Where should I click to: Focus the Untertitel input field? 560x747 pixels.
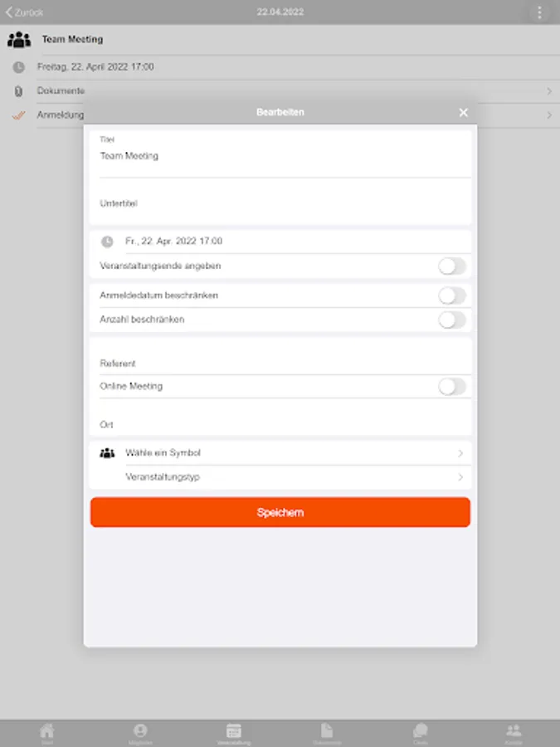[x=280, y=203]
